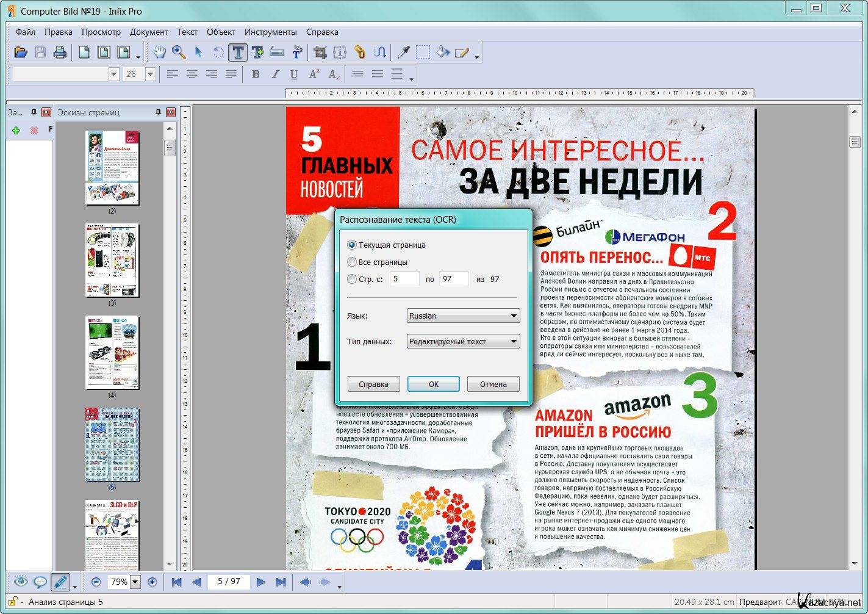Activate the Zoom magnifier tool
This screenshot has height=614, width=868.
tap(179, 53)
